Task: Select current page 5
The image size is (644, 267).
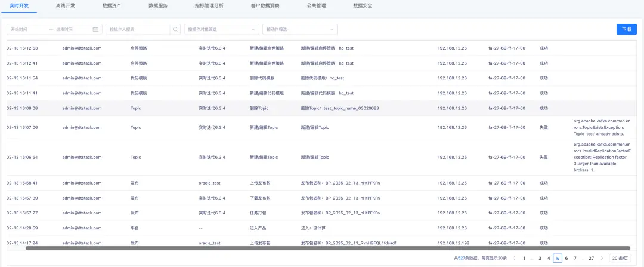Action: pyautogui.click(x=558, y=259)
